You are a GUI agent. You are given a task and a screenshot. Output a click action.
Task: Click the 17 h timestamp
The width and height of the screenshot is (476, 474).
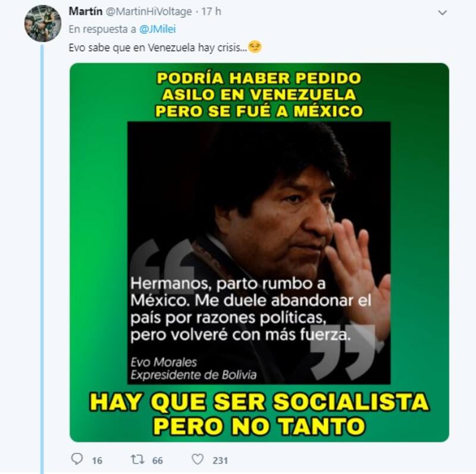[211, 11]
